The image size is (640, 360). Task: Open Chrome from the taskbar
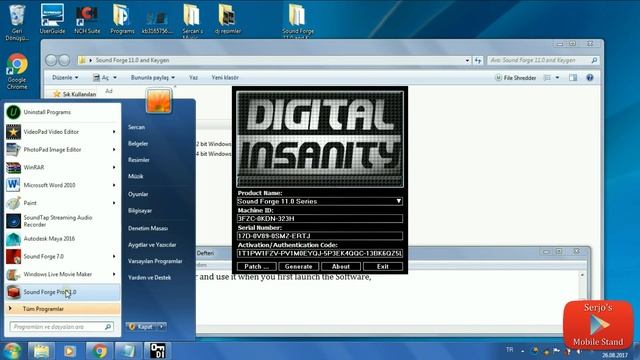pos(99,351)
